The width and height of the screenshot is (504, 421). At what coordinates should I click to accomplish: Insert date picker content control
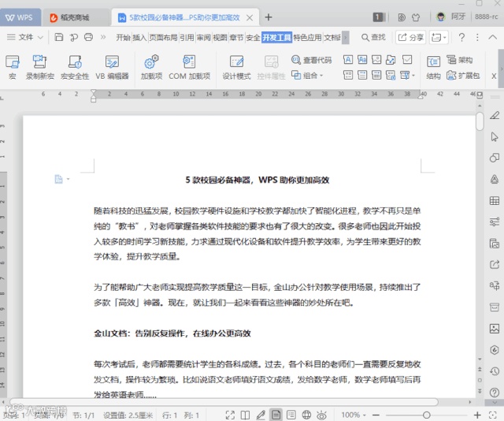click(376, 76)
